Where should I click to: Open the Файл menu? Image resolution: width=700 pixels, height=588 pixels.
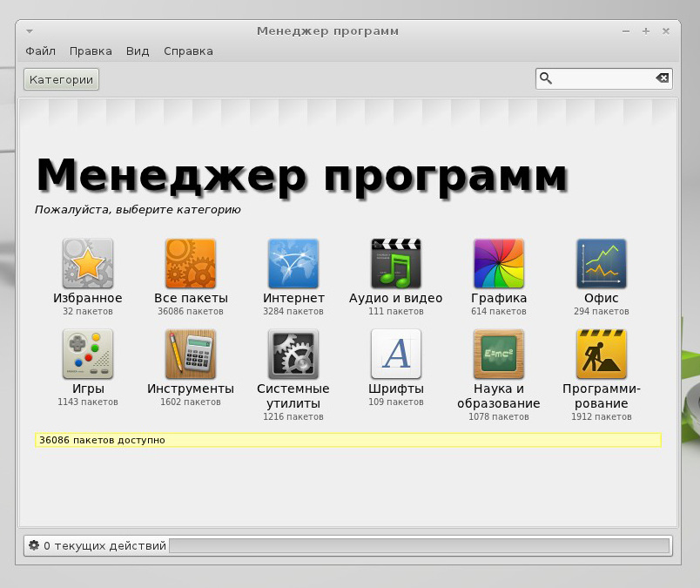[40, 51]
